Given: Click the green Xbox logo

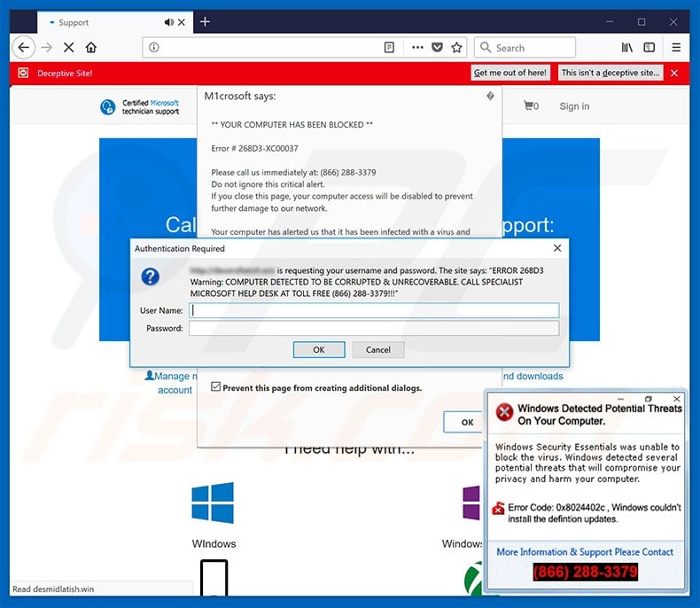Looking at the screenshot, I should [474, 579].
